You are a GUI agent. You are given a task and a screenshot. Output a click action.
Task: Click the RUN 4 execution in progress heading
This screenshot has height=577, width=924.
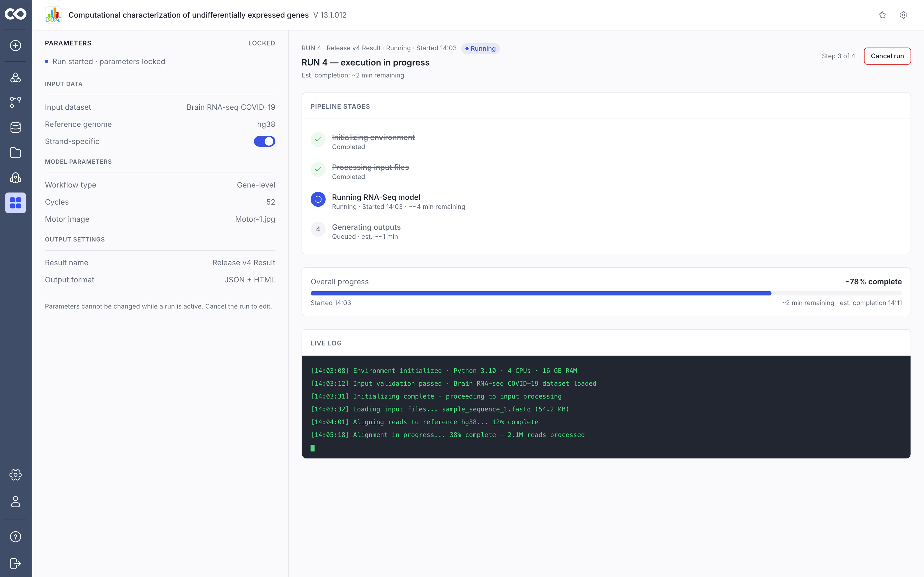365,63
